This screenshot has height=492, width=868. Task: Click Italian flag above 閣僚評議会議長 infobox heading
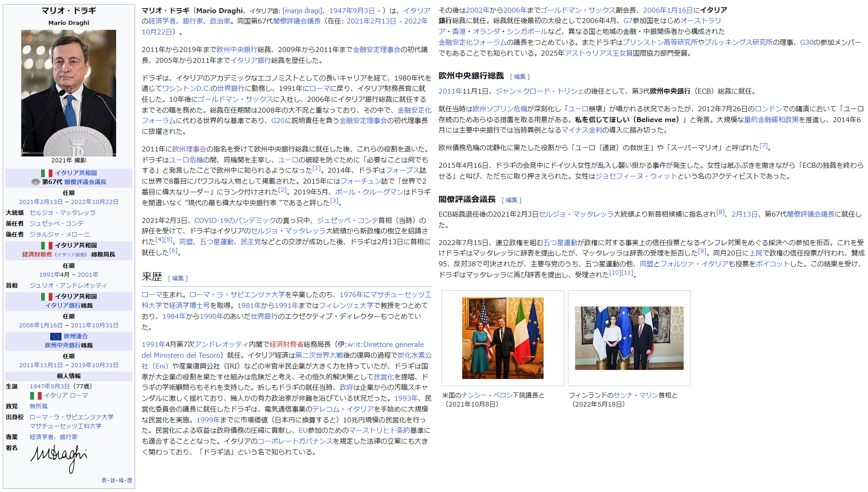tap(47, 173)
